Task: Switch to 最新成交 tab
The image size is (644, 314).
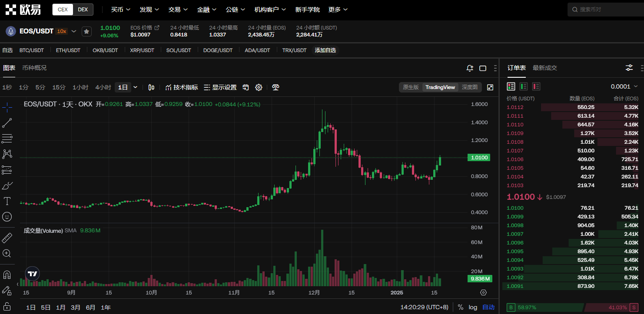Action: (x=545, y=68)
